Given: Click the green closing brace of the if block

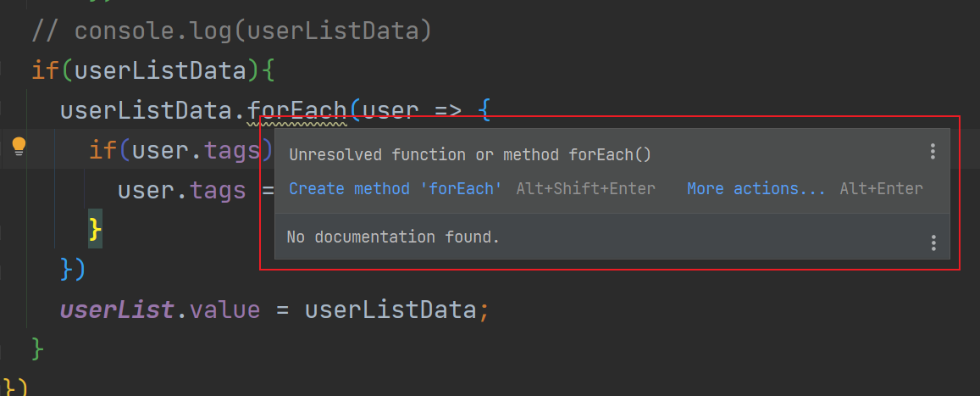Looking at the screenshot, I should (x=37, y=349).
